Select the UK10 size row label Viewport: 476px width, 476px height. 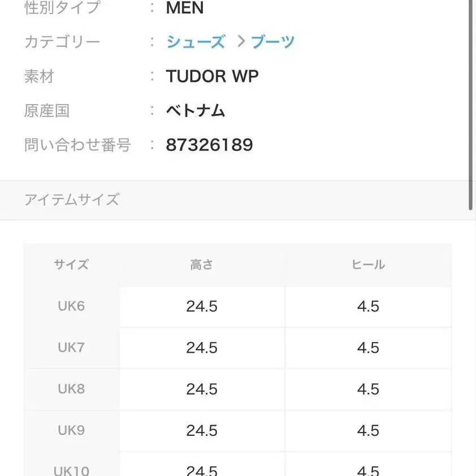tap(71, 469)
